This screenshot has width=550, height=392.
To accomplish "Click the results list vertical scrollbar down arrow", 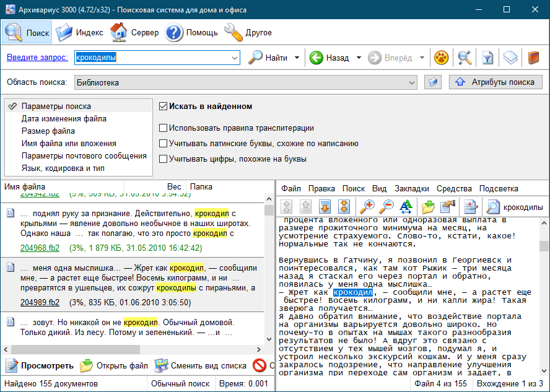I will click(x=269, y=339).
